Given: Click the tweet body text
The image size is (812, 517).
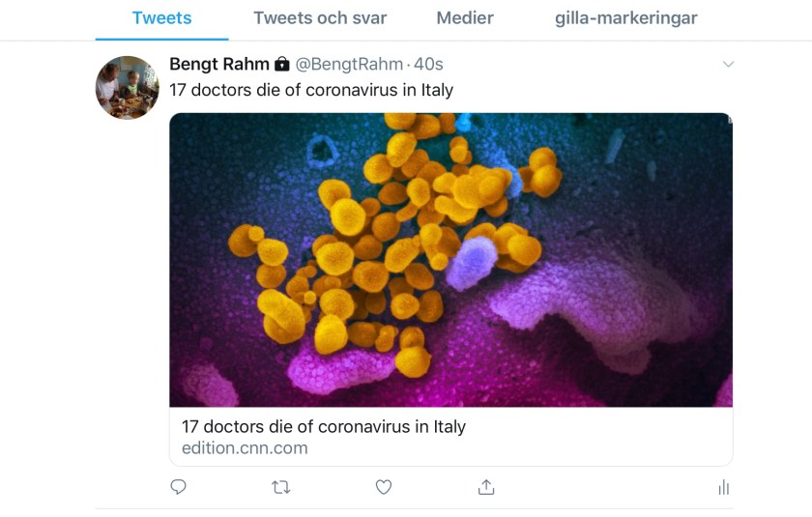Looking at the screenshot, I should point(310,90).
